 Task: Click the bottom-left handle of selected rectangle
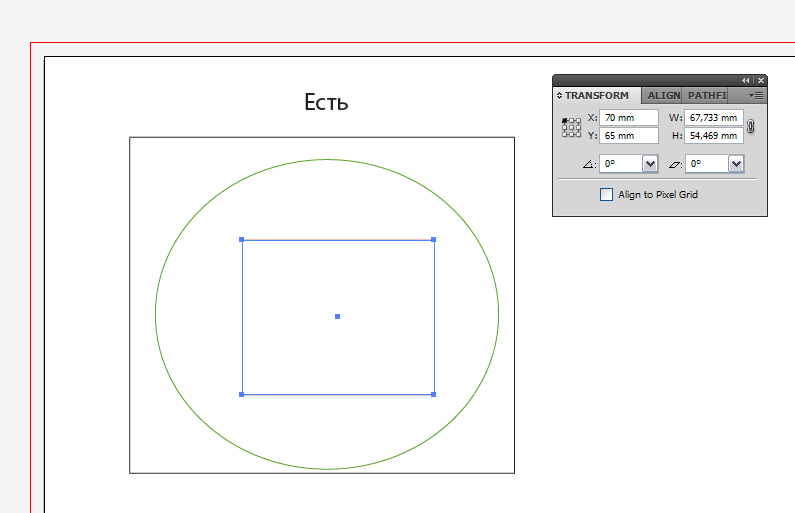point(242,394)
